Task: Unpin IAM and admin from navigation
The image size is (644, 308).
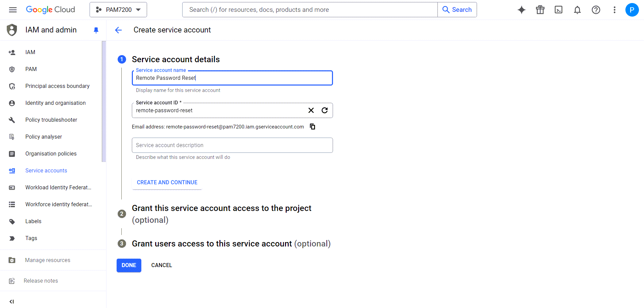Action: (x=96, y=30)
